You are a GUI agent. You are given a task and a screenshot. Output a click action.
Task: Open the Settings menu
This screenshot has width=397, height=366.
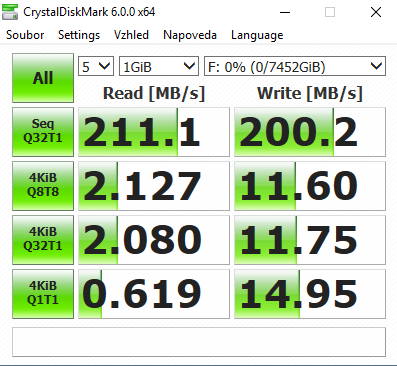pos(79,35)
